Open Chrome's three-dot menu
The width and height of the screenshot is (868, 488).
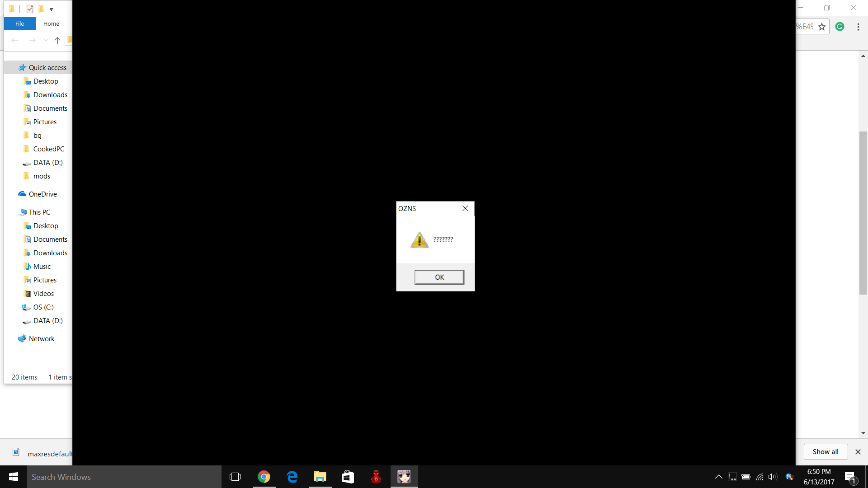click(x=858, y=27)
